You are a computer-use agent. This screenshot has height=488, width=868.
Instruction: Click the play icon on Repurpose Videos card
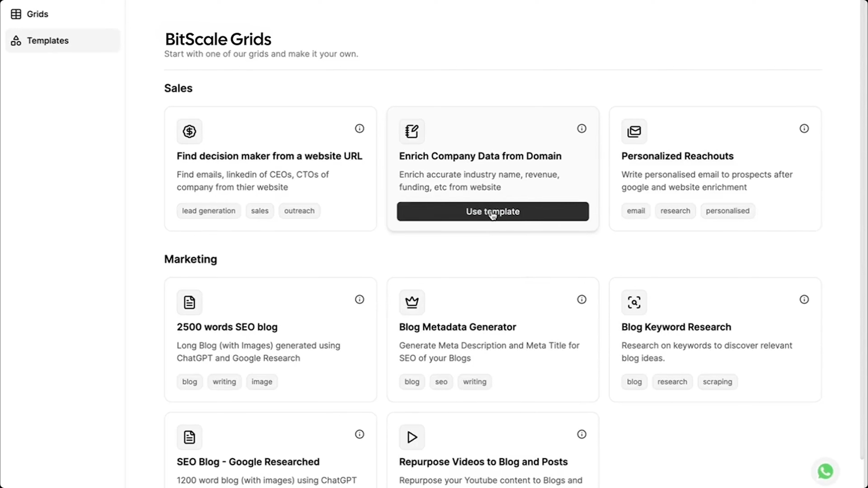[x=412, y=437]
